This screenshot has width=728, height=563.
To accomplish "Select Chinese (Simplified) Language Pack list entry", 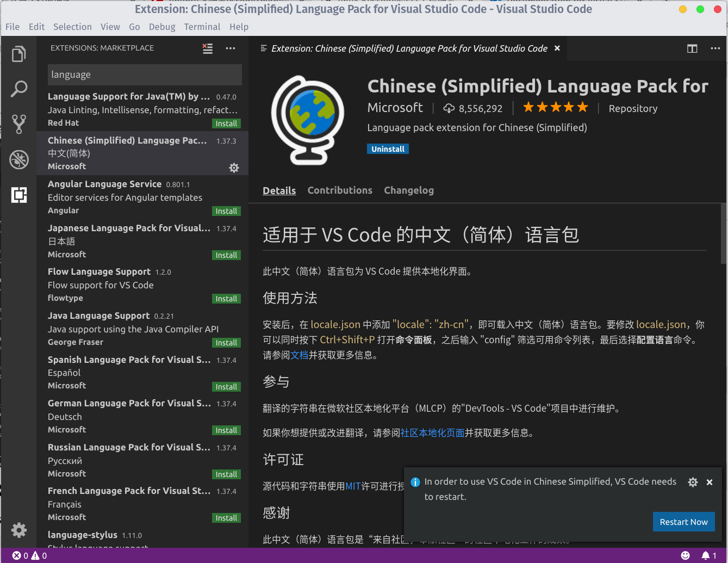I will point(142,153).
